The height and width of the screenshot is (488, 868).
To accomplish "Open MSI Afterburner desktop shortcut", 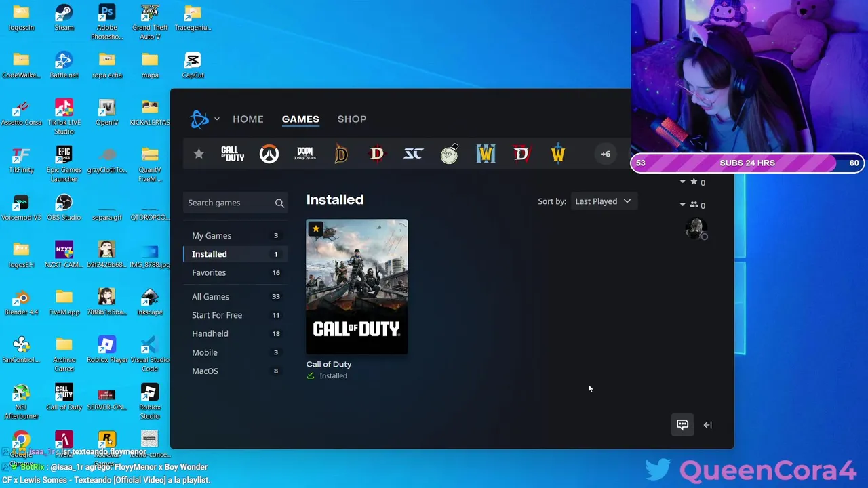I will point(21,401).
